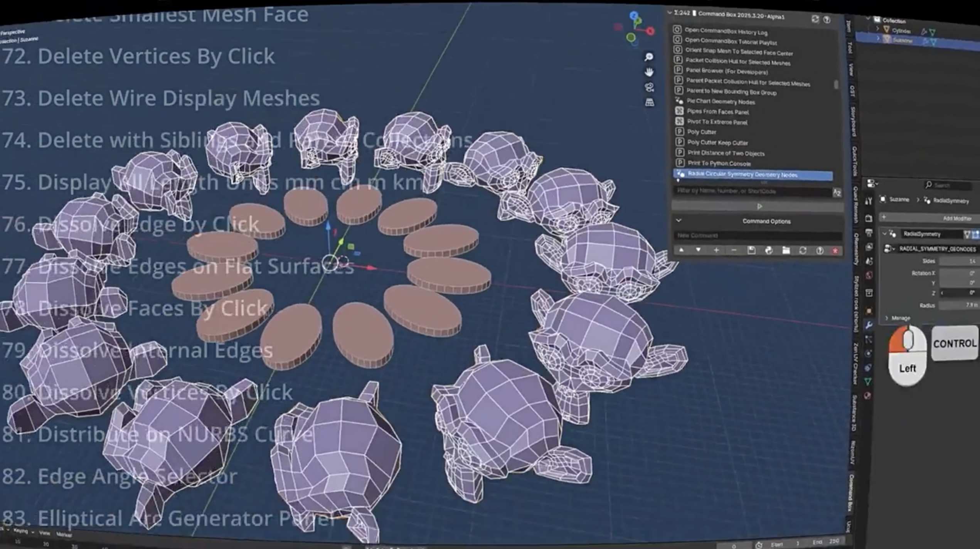Collapse the Command Options section
The width and height of the screenshot is (980, 549).
tap(679, 221)
